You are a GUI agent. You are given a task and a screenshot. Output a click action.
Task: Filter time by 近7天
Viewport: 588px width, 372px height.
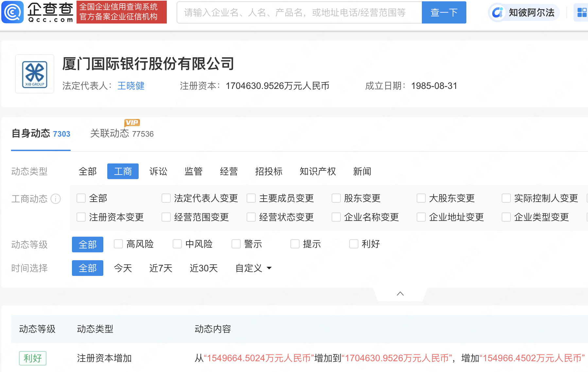(x=161, y=268)
